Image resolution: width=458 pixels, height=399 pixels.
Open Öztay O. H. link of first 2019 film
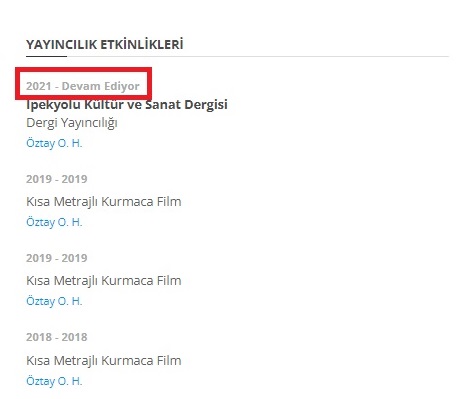(x=54, y=222)
